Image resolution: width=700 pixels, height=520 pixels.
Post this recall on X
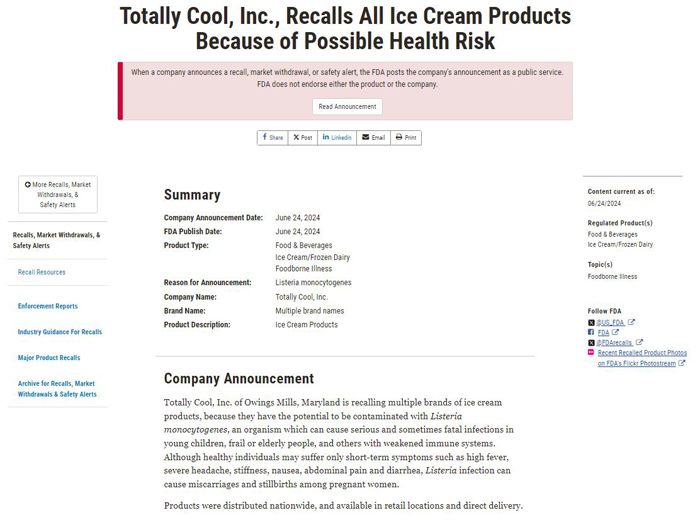click(x=303, y=137)
